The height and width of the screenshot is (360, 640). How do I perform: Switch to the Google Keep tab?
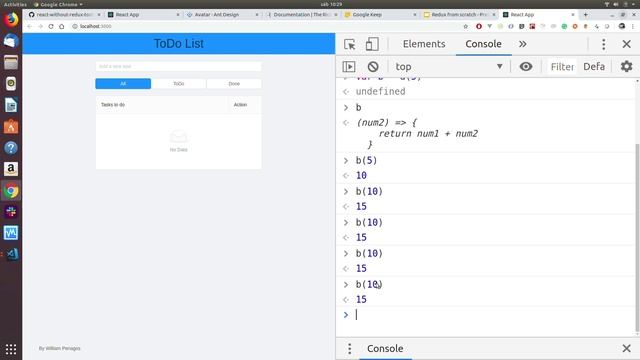[x=380, y=15]
